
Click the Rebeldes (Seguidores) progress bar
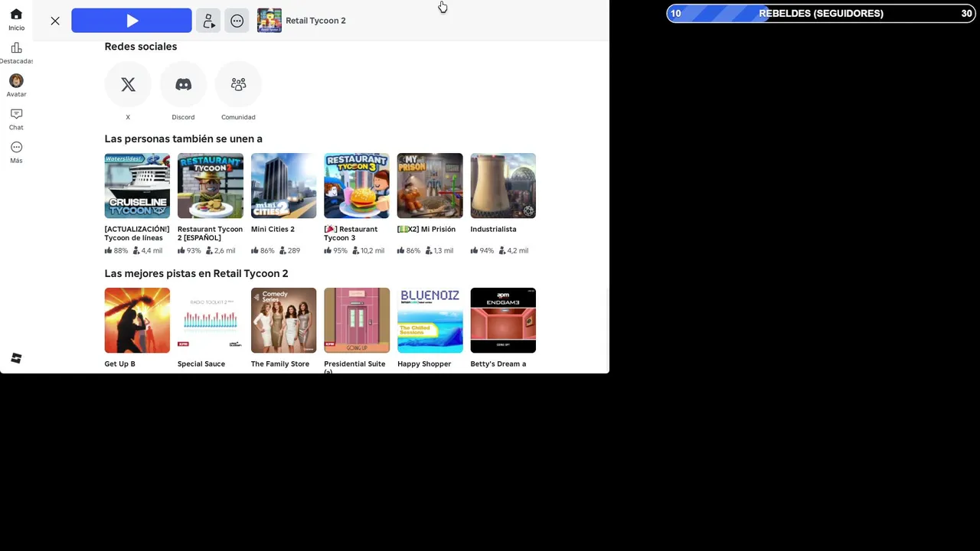[x=821, y=13]
